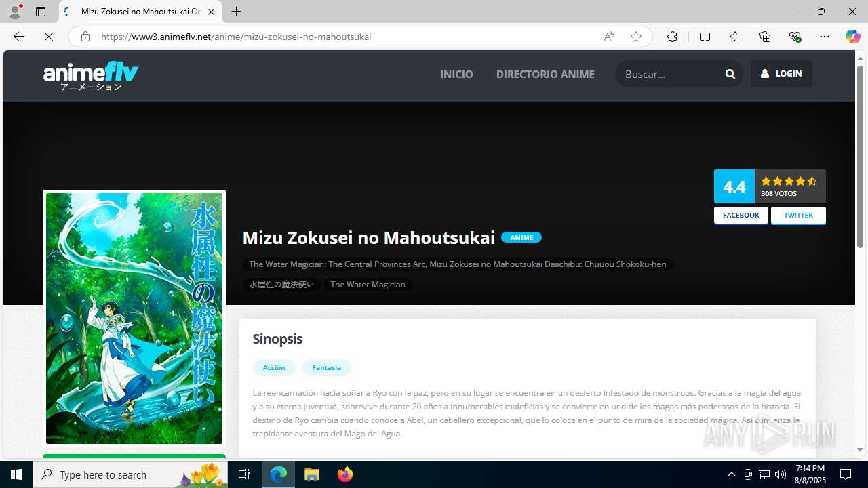The width and height of the screenshot is (868, 488).
Task: Click the taskbar search box
Action: pyautogui.click(x=132, y=474)
